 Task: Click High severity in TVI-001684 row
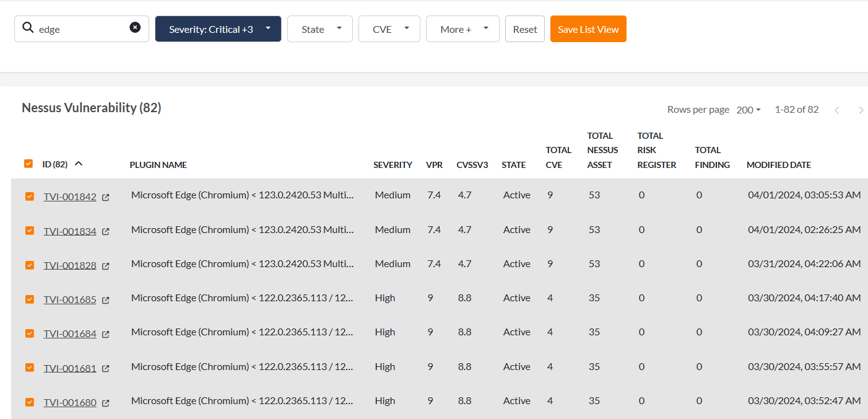pyautogui.click(x=385, y=332)
